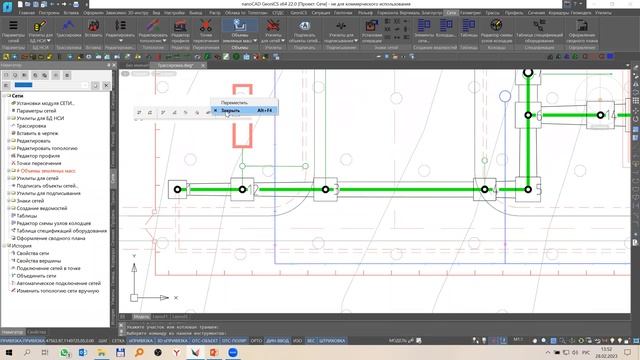The width and height of the screenshot is (640, 360).
Task: Expand Утилиты для БД НСИ tree node
Action: [x=9, y=118]
